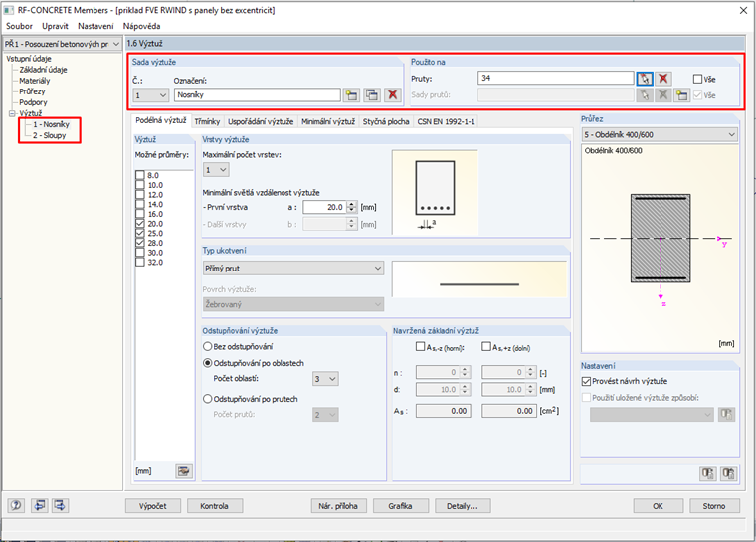The image size is (756, 542).
Task: Click Kontrola button
Action: coord(215,506)
